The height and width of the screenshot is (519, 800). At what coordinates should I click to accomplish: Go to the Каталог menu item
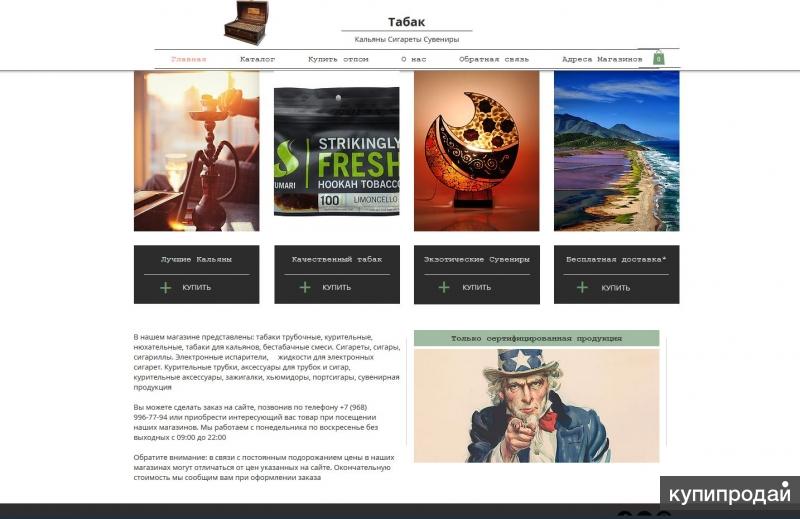click(x=258, y=59)
